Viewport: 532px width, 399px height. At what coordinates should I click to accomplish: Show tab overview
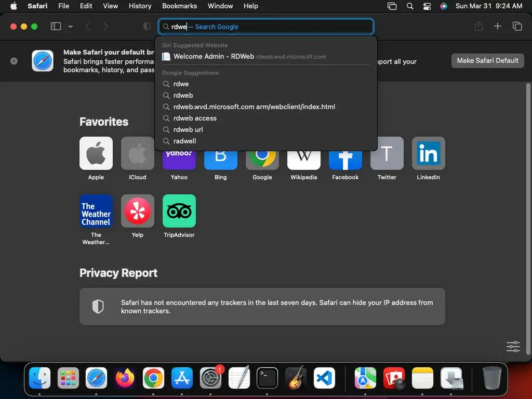(x=517, y=26)
